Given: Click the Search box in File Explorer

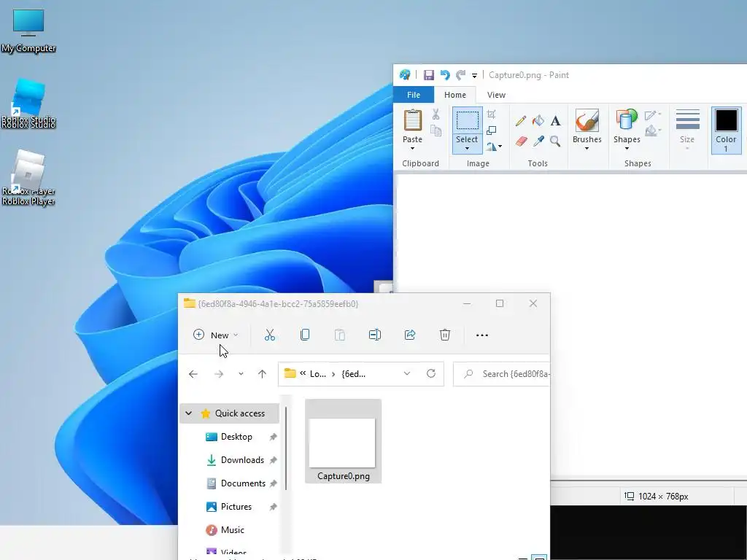Looking at the screenshot, I should click(x=502, y=374).
